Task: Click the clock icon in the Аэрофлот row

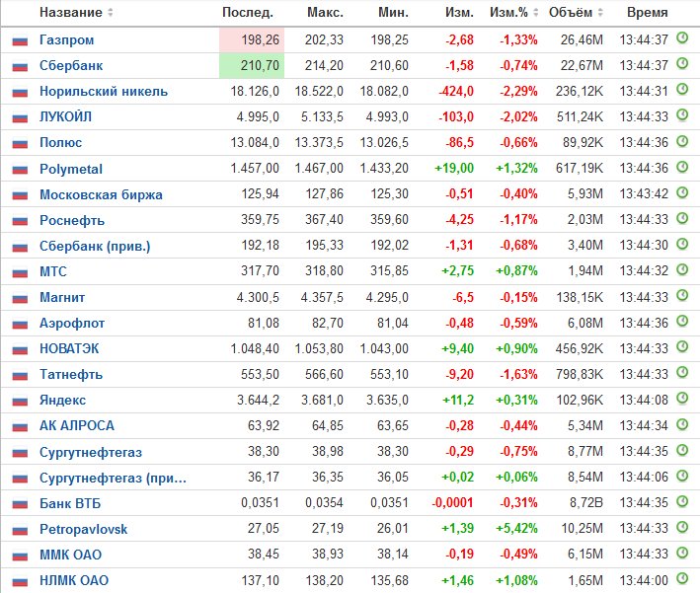Action: [x=682, y=321]
